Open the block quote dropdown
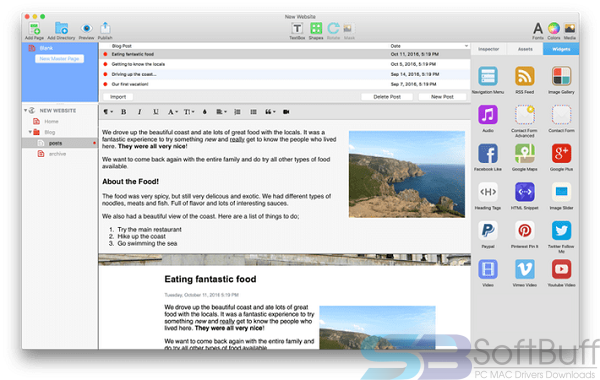 (270, 112)
